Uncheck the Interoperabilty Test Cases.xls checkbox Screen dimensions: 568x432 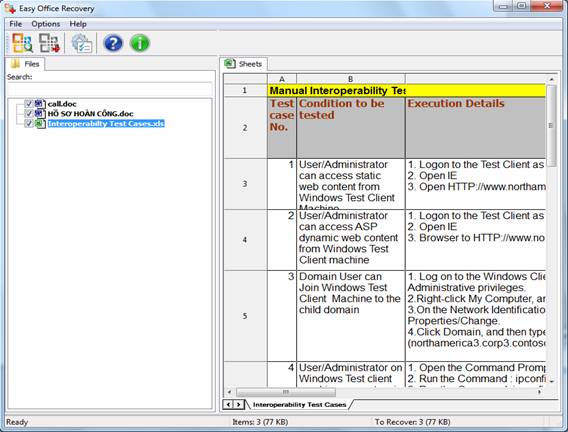(x=29, y=123)
